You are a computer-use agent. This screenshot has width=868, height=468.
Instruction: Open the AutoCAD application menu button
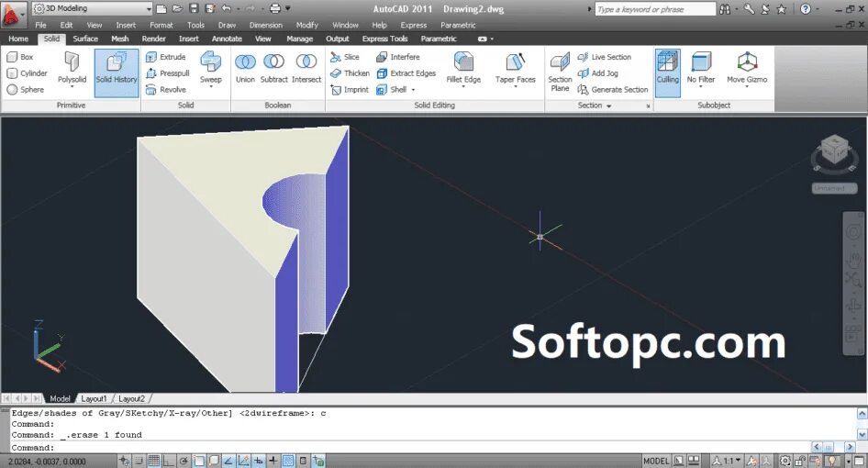pos(12,15)
